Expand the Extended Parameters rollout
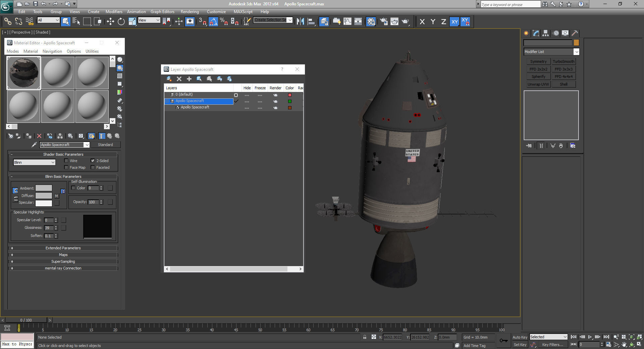644x349 pixels. [63, 248]
